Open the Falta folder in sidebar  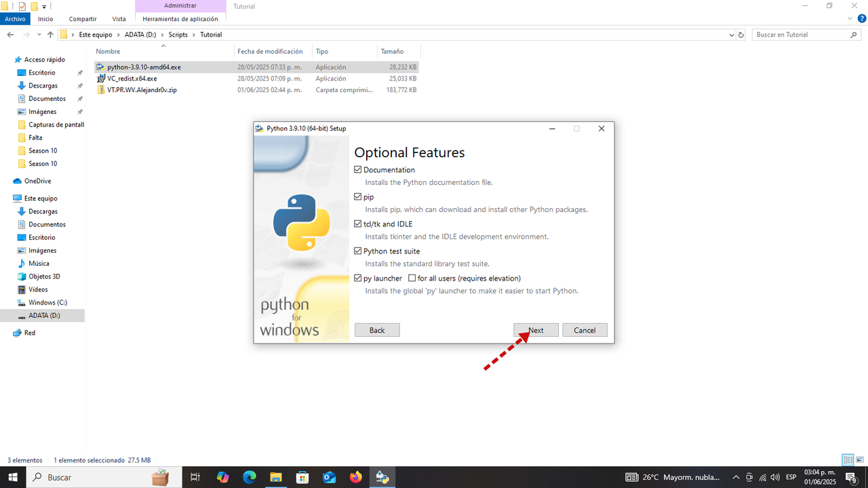(x=35, y=138)
